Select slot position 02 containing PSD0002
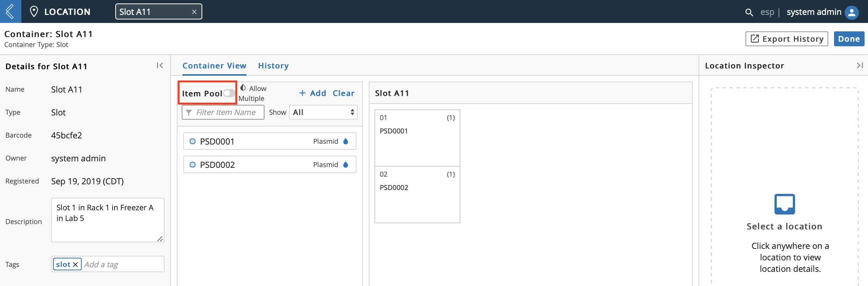 coord(417,195)
